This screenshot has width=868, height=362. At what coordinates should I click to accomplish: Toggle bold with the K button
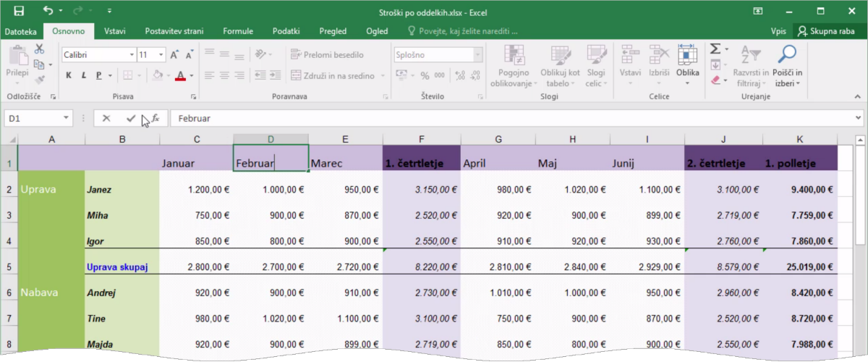tap(69, 75)
